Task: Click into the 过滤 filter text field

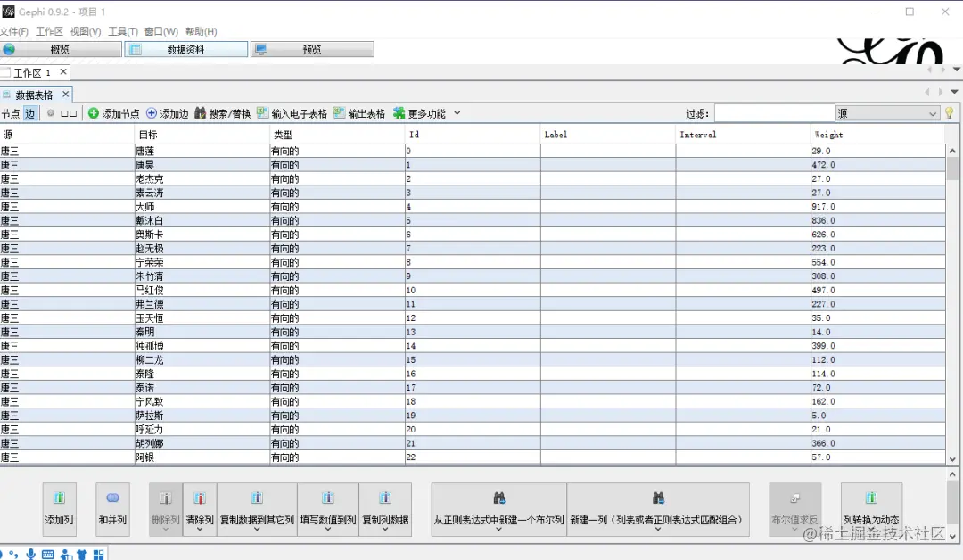Action: pyautogui.click(x=774, y=113)
